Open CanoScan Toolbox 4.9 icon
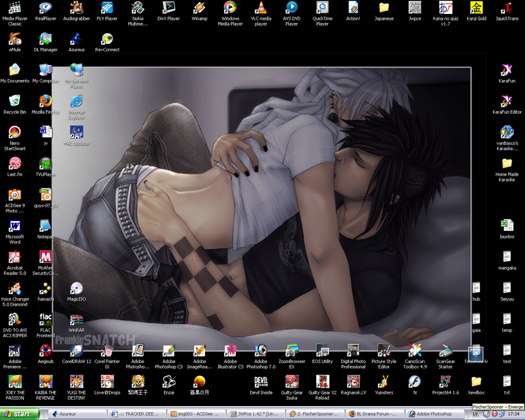The height and width of the screenshot is (420, 525). [415, 356]
